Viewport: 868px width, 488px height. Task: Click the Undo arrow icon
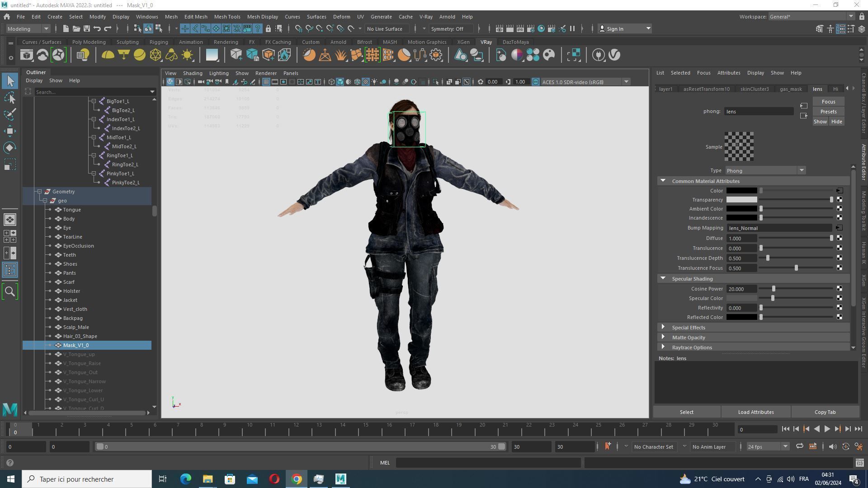[97, 29]
